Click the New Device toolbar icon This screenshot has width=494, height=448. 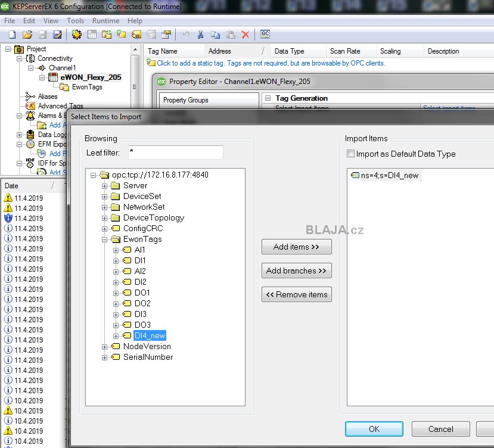[x=92, y=35]
